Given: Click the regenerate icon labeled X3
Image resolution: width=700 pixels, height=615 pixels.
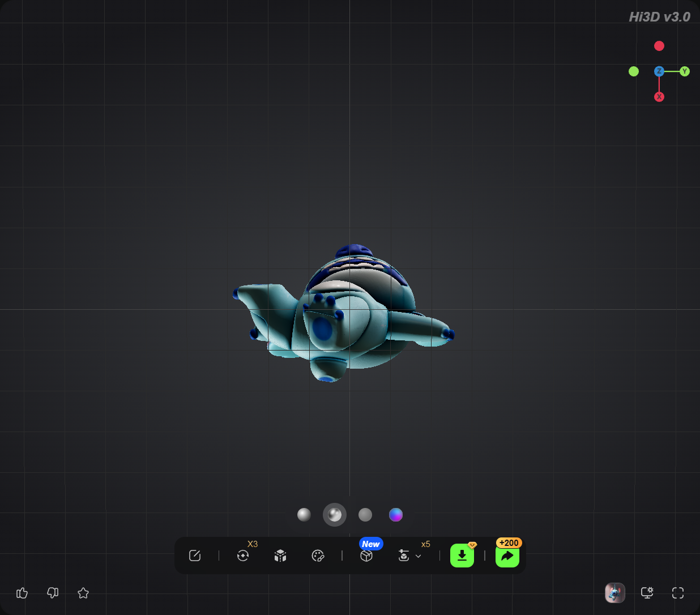Looking at the screenshot, I should point(243,556).
